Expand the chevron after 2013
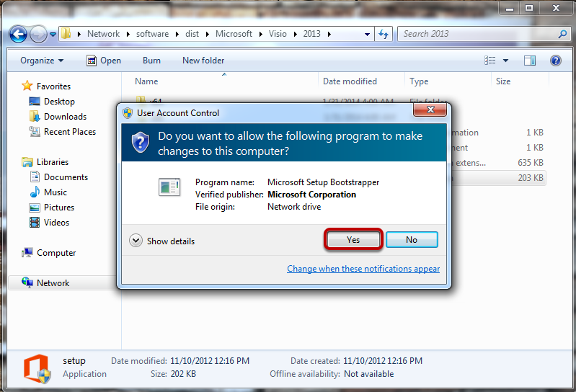576x392 pixels. tap(329, 34)
